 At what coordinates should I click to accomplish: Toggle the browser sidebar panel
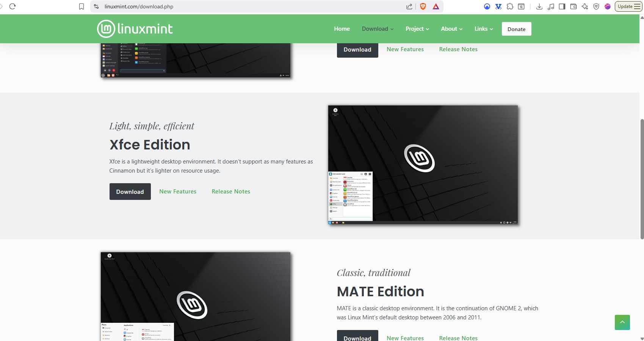click(562, 6)
